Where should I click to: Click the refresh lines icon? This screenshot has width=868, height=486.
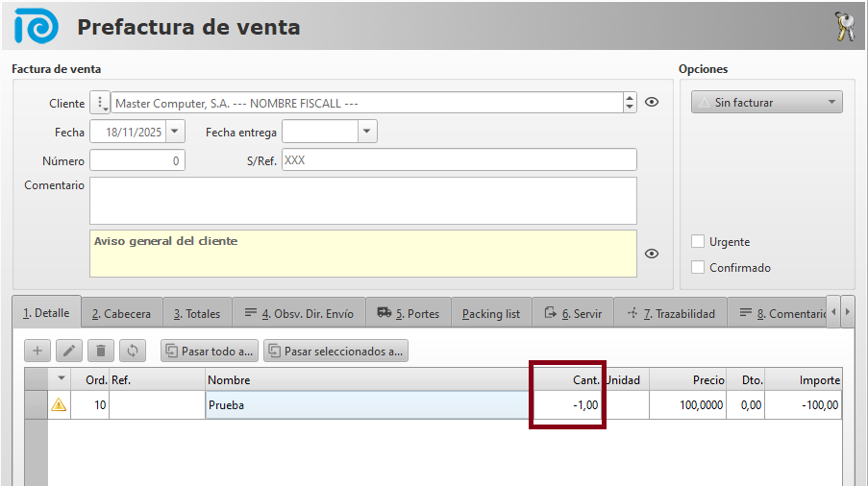(134, 352)
